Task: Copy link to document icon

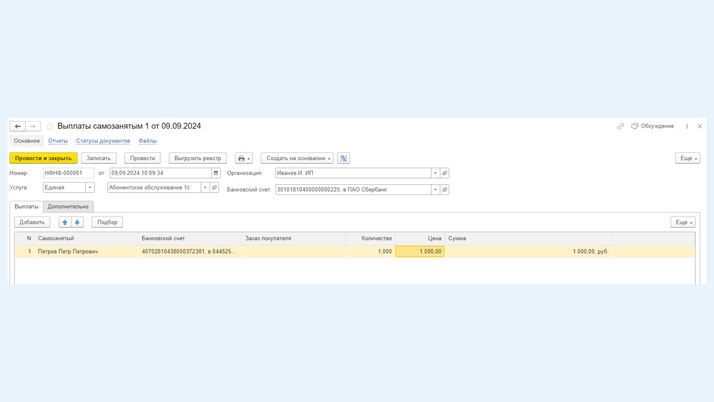Action: tap(620, 127)
